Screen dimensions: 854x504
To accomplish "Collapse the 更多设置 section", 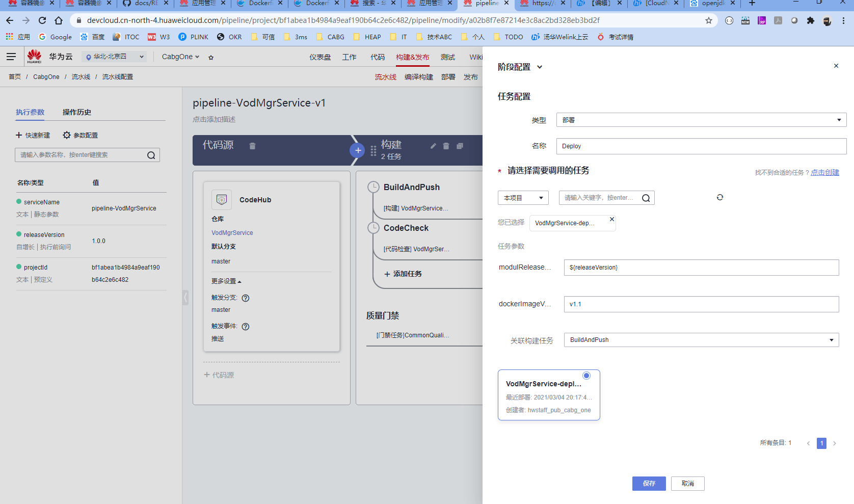I will [226, 281].
